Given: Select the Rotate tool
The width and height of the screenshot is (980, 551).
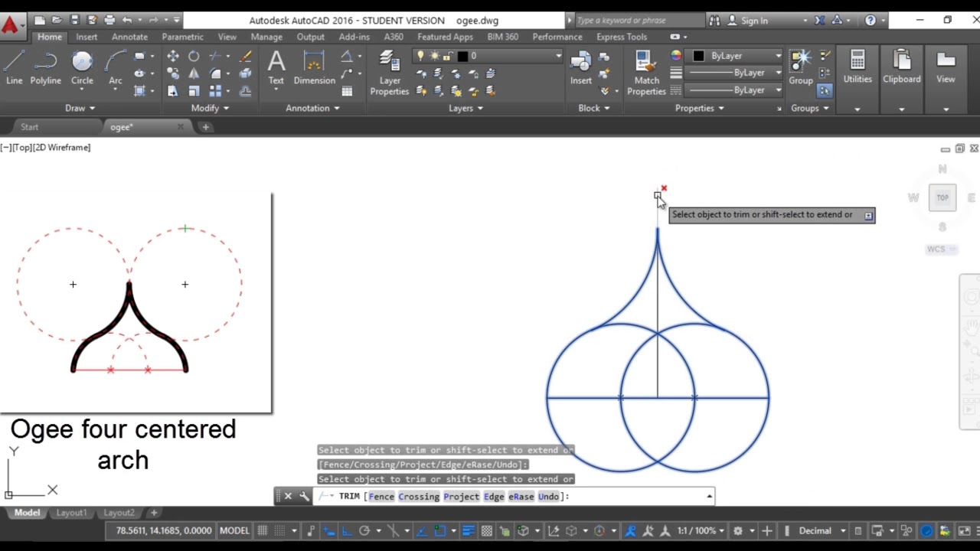Looking at the screenshot, I should pos(194,56).
